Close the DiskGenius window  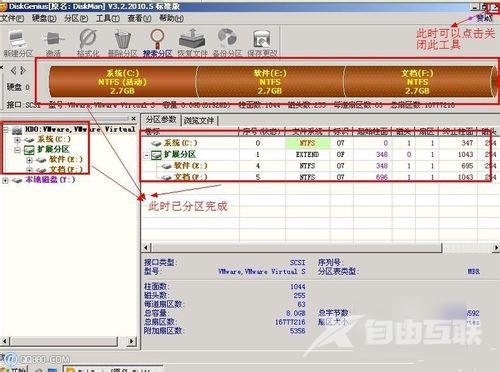coord(494,7)
